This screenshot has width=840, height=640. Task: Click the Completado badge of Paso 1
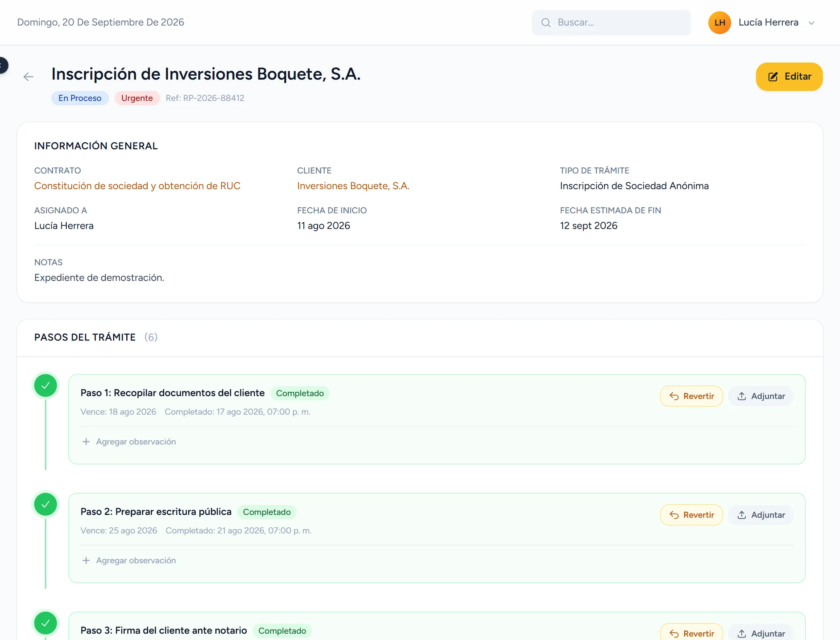tap(299, 393)
